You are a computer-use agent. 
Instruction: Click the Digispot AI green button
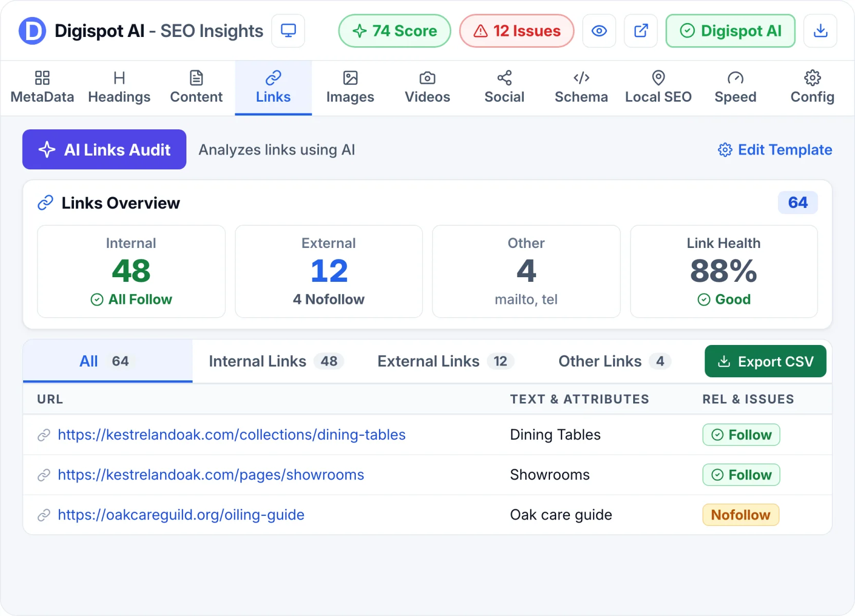[x=731, y=31]
